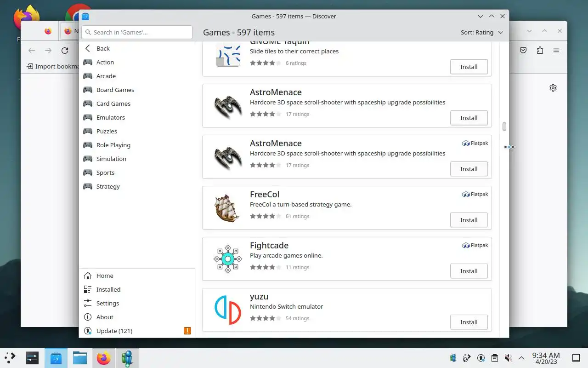Click the Flatpak badge on Fightcade
The height and width of the screenshot is (368, 588).
475,245
